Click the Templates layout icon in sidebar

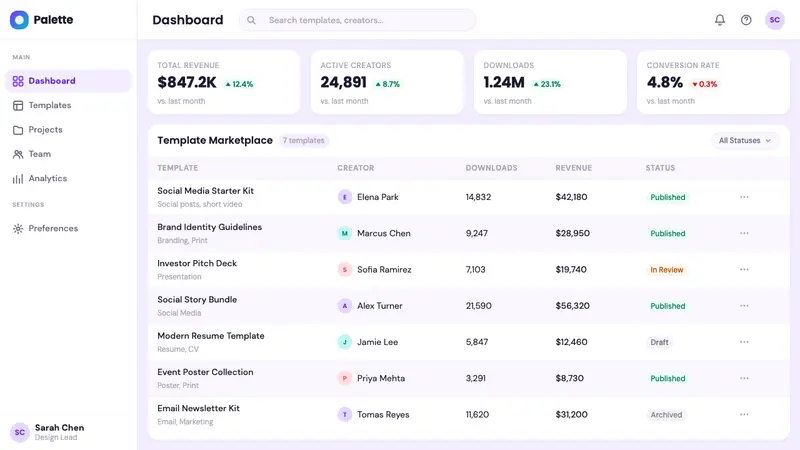click(x=18, y=106)
